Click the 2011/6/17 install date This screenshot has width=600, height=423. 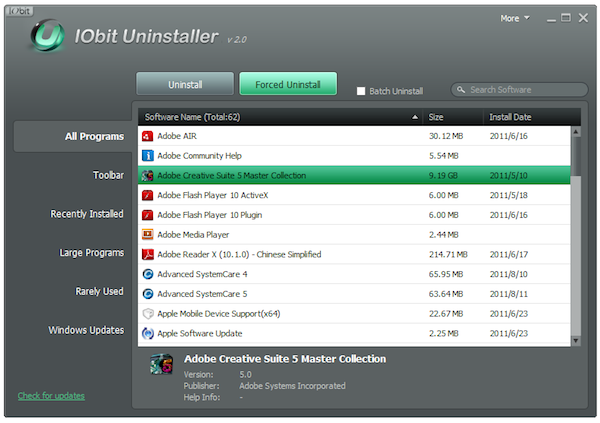click(509, 255)
